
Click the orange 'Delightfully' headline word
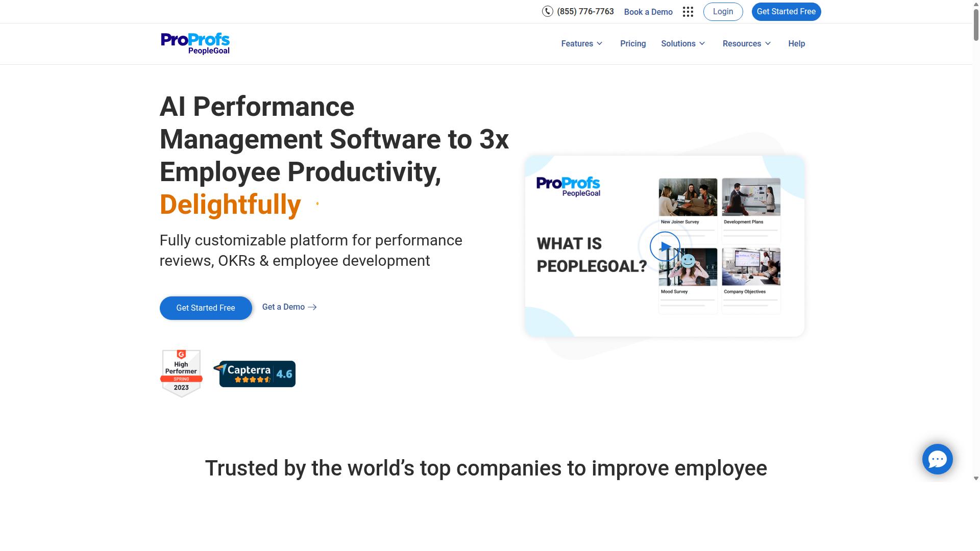[230, 205]
